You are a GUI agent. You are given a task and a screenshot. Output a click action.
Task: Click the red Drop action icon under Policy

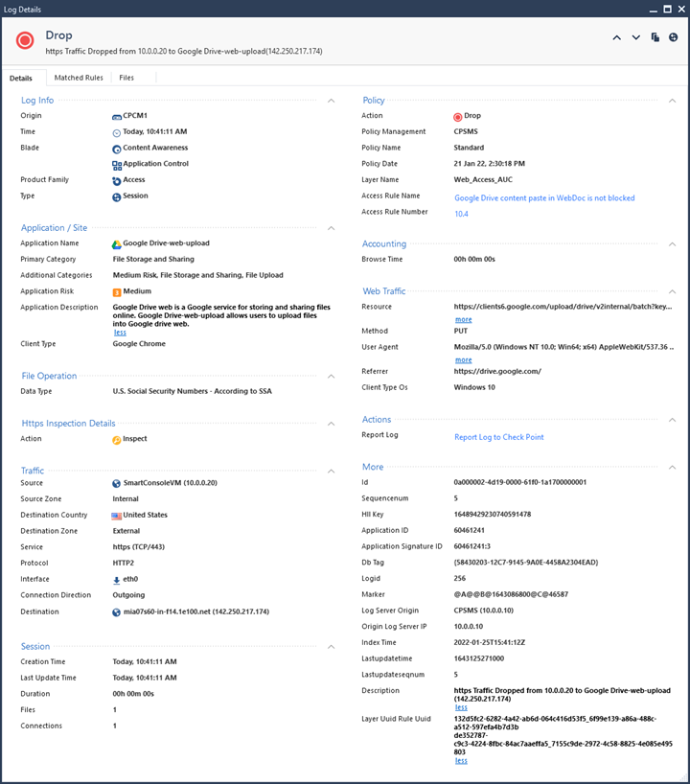(458, 117)
